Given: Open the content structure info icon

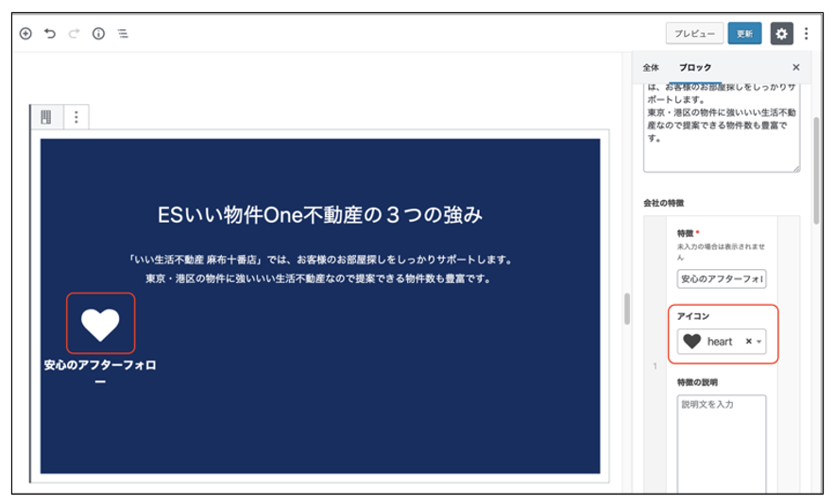Looking at the screenshot, I should tap(98, 33).
